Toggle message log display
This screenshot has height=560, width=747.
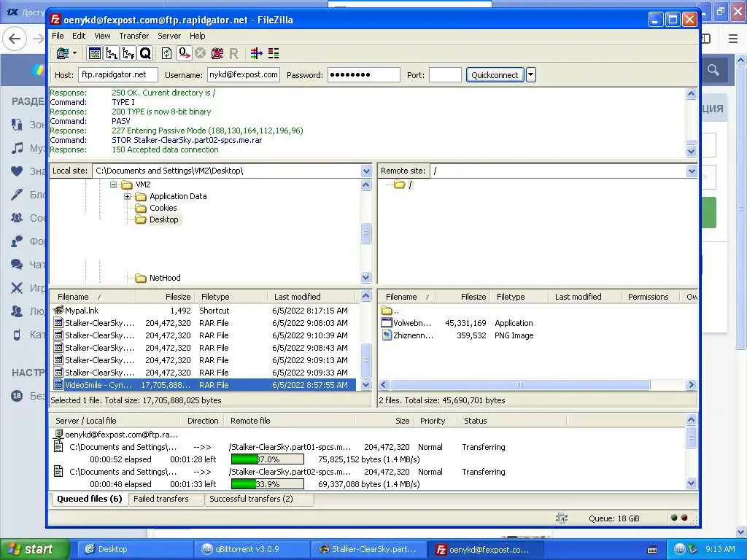(95, 53)
